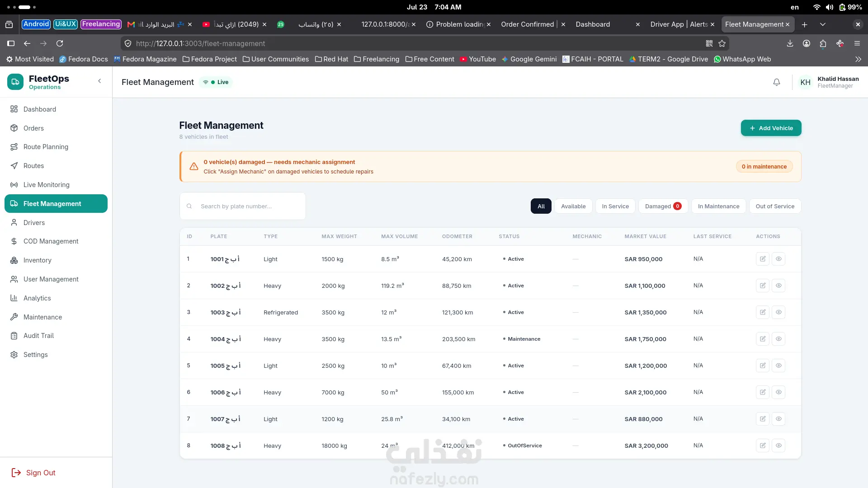View details of vehicle 1007 eye icon
The image size is (868, 488).
point(778,419)
